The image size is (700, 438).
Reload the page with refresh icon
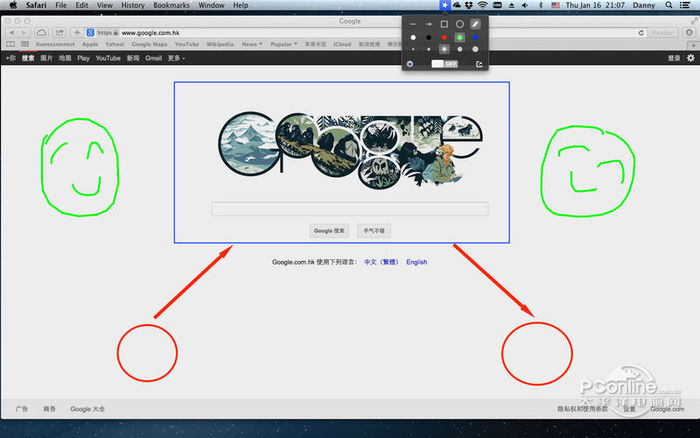point(641,33)
